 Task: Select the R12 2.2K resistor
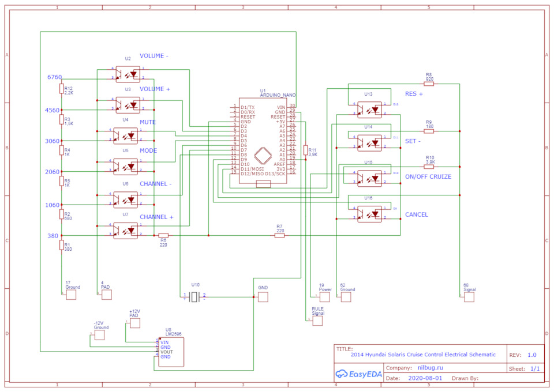point(62,89)
